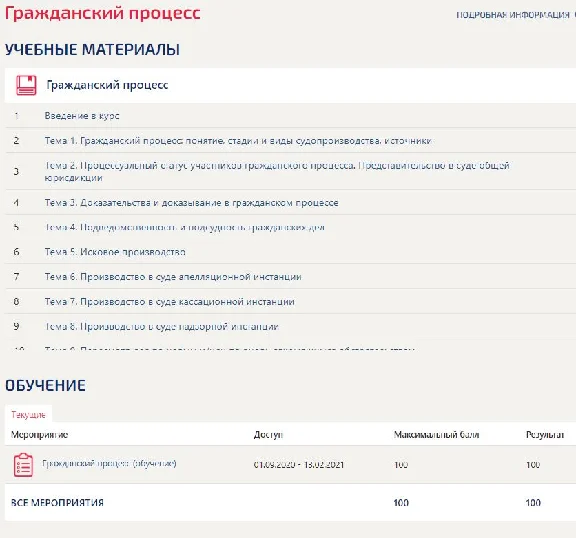Click the clipboard checklist icon in Обучение
576x538 pixels.
23,465
